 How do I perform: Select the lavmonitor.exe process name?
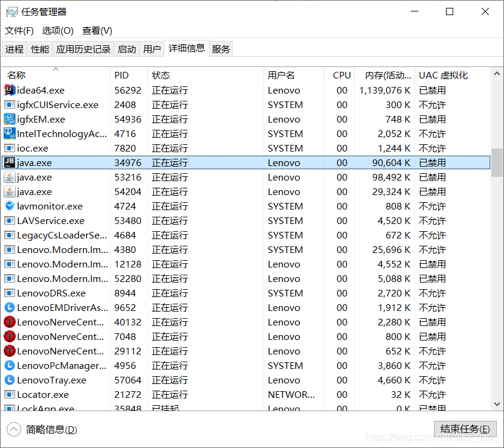pos(50,206)
